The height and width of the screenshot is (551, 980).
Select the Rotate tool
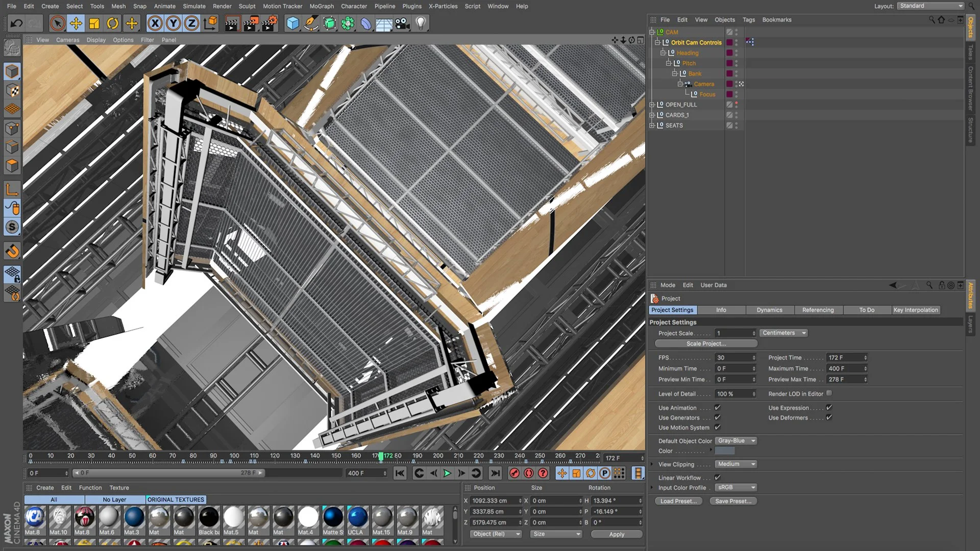tap(113, 23)
